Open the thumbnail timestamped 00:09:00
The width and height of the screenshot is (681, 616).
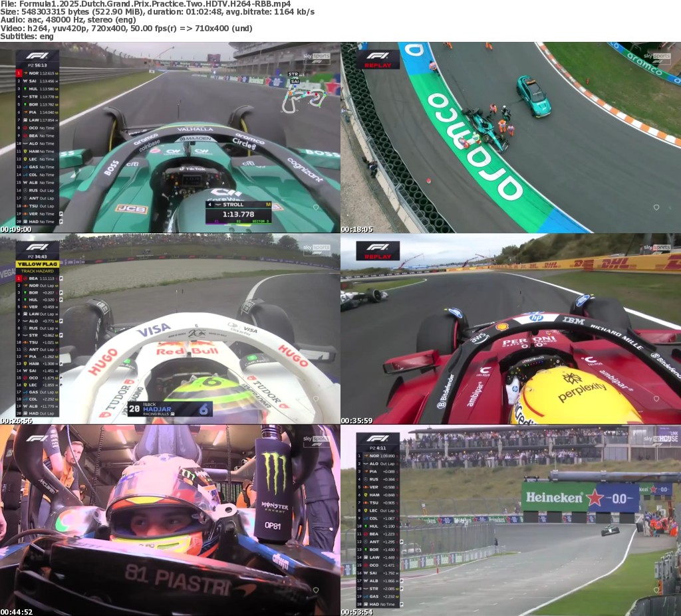pos(170,138)
